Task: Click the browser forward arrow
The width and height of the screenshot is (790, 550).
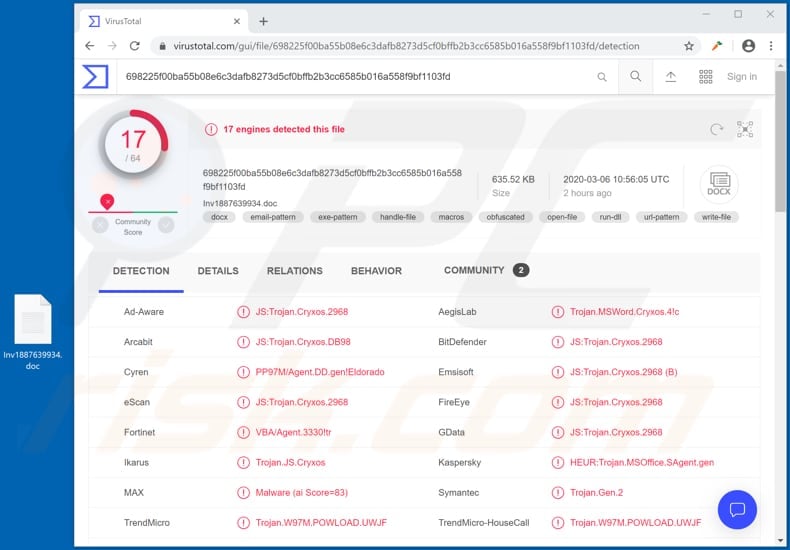Action: (x=112, y=46)
